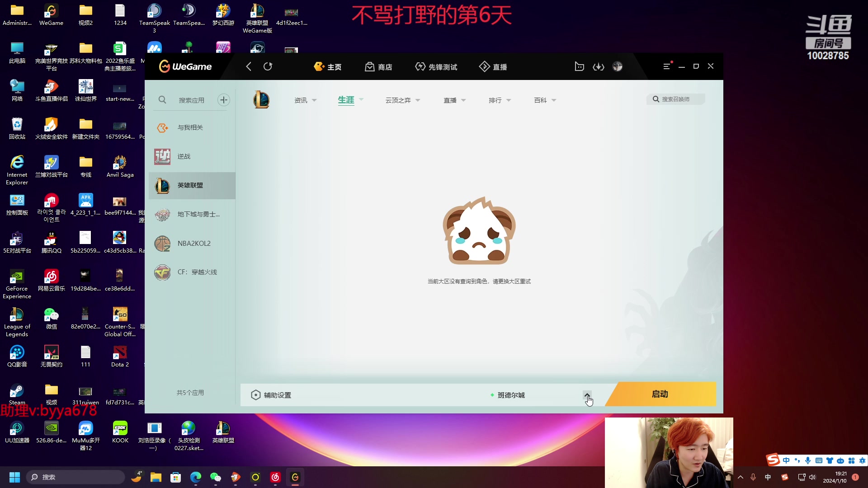Open the 商店 store tab
This screenshot has height=488, width=868.
click(x=378, y=67)
